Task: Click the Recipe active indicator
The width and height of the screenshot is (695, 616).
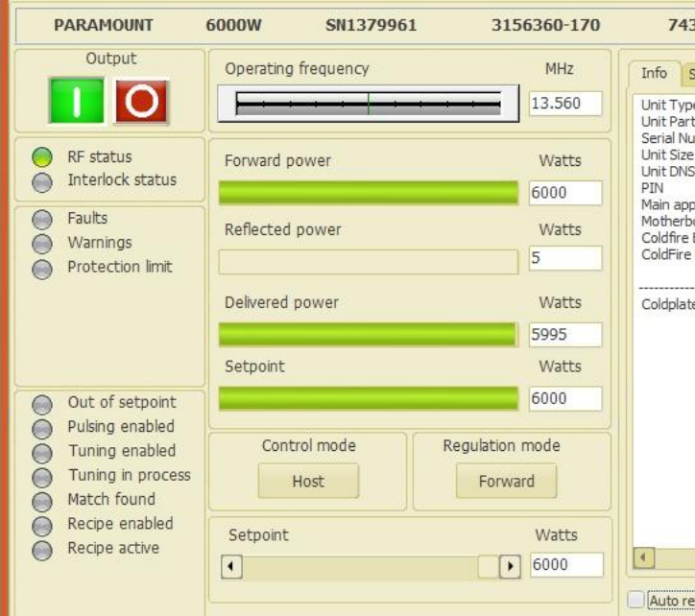Action: tap(42, 550)
